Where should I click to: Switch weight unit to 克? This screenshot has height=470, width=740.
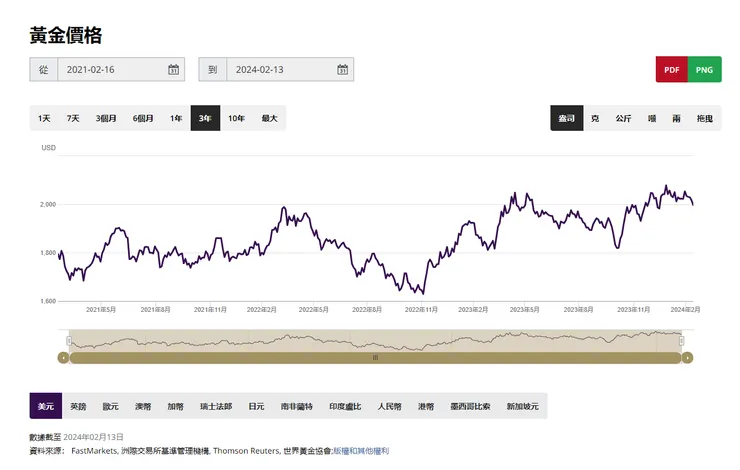pyautogui.click(x=595, y=118)
